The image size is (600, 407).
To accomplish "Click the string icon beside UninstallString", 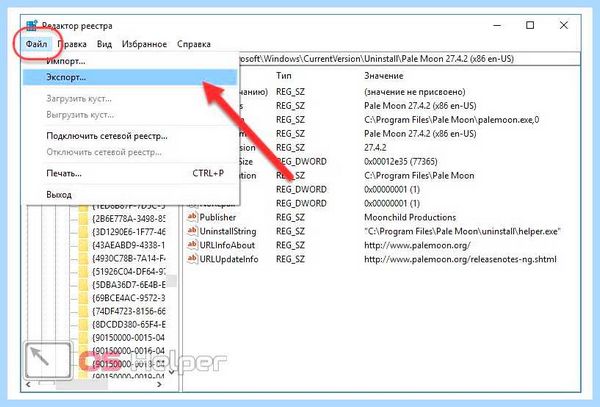I will (192, 231).
